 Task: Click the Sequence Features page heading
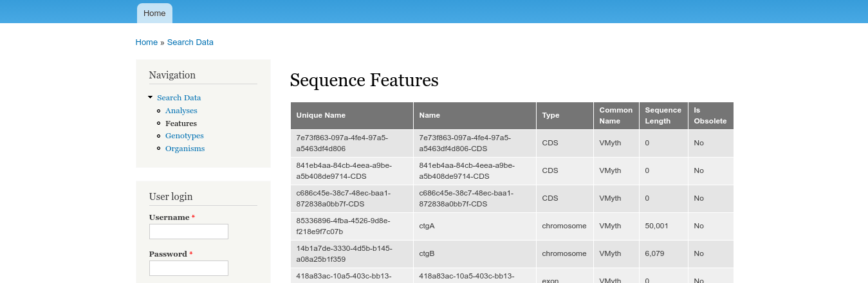[x=364, y=80]
